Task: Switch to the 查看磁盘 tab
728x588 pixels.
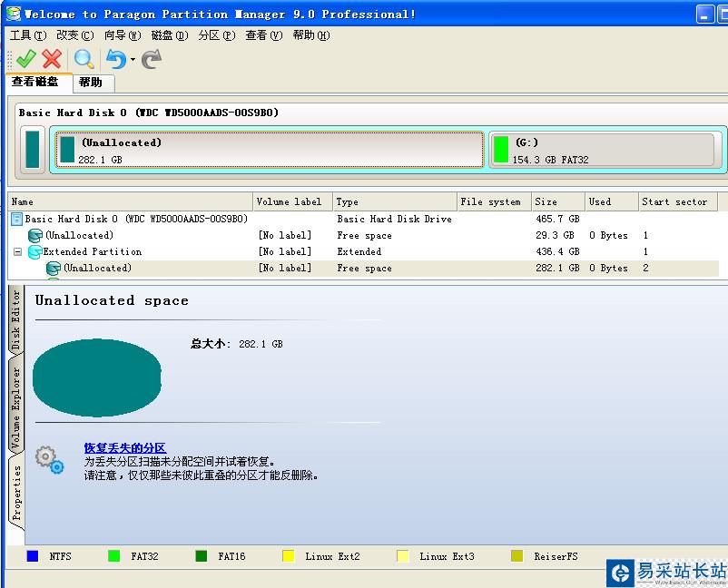Action: coord(38,83)
